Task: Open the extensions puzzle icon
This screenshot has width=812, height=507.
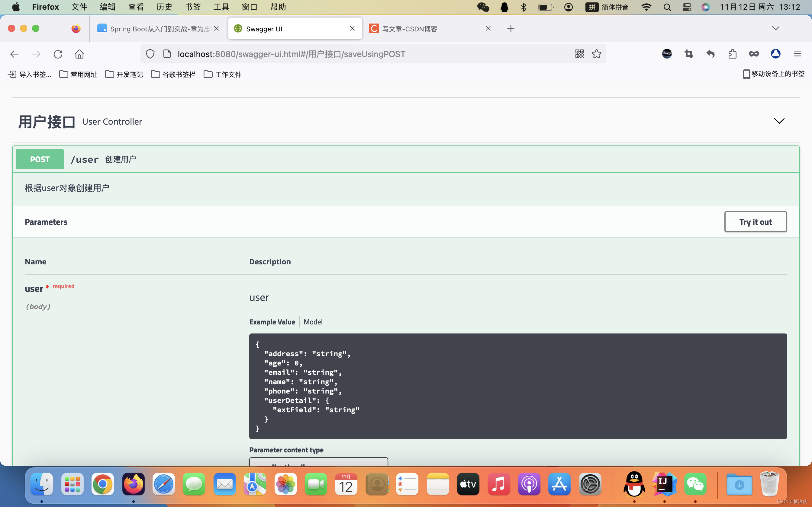Action: 733,54
